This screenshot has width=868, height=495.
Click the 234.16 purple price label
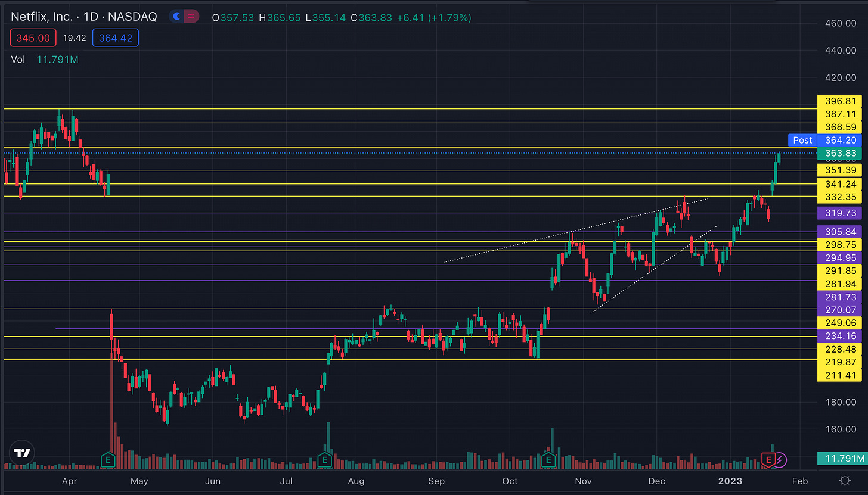(841, 336)
